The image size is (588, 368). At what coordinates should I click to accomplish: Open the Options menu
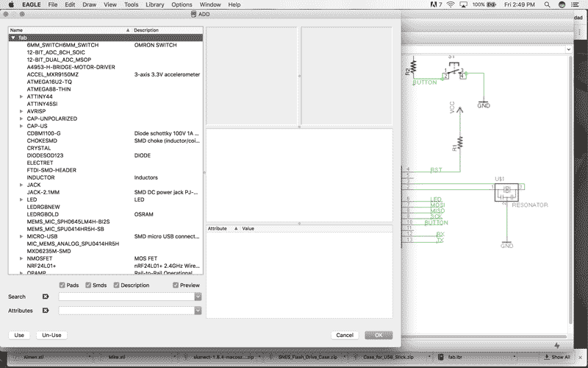coord(182,4)
